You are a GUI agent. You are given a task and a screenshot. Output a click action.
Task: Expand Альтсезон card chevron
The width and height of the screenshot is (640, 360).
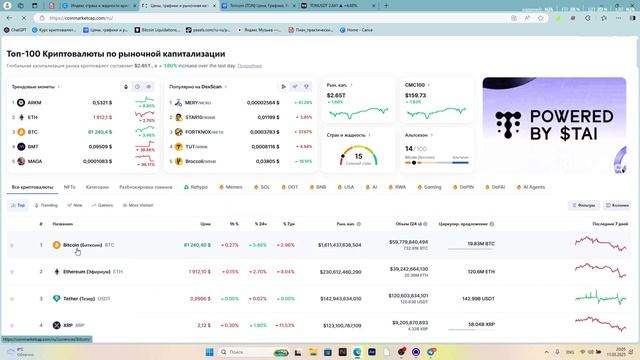431,135
